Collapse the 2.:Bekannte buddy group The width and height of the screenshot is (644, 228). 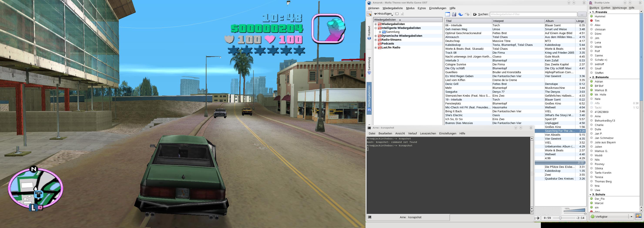point(591,77)
